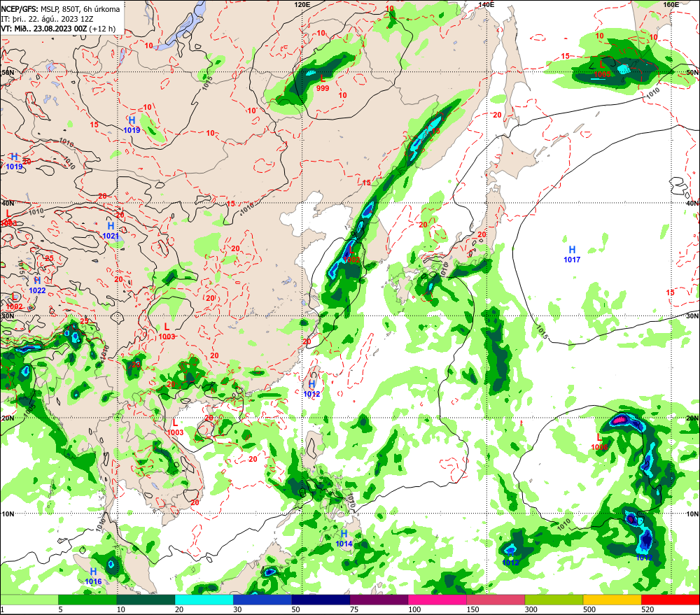Select the blue 30–50 mm legend swatch
Viewport: 700px width, 615px height.
point(262,600)
